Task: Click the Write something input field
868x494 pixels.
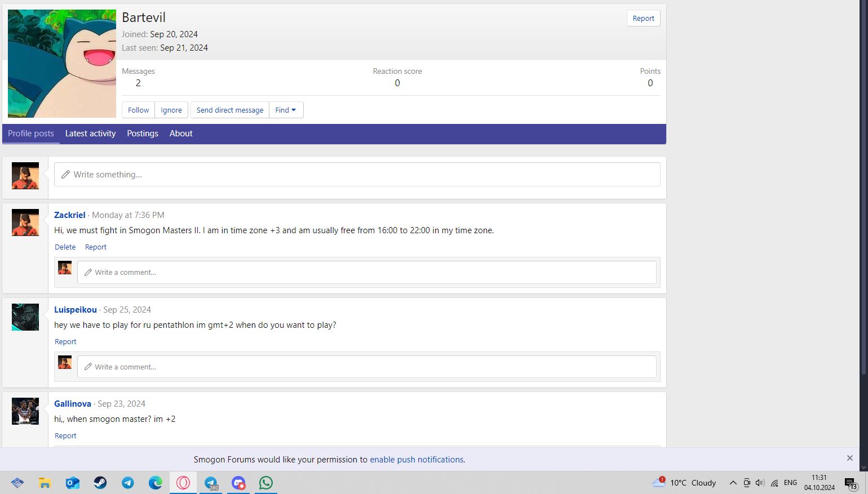Action: (x=357, y=175)
